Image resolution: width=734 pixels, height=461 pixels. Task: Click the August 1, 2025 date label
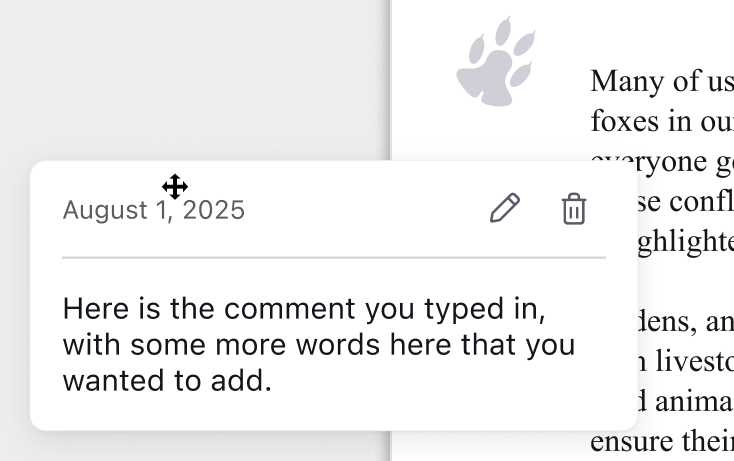(x=153, y=210)
